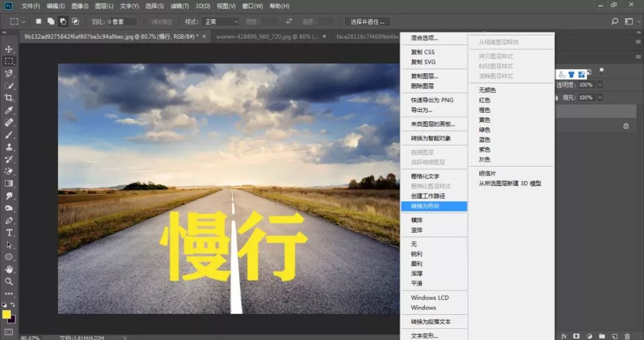Choose Add to Selection mode
Viewport: 644px width, 340px height.
pos(51,21)
